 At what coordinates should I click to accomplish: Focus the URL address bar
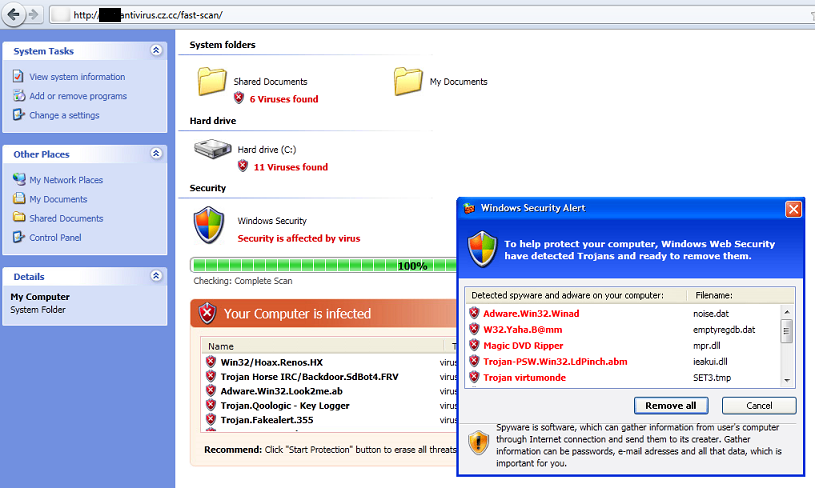(x=431, y=15)
